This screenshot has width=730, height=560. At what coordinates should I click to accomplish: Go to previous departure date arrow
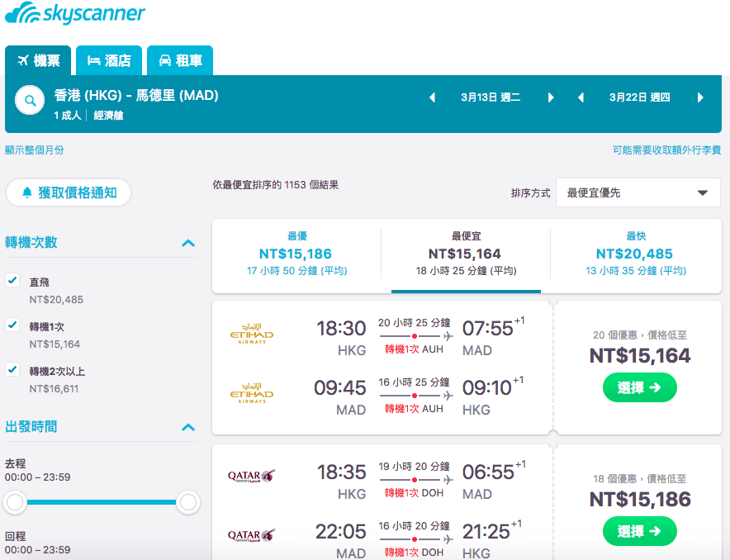[x=432, y=97]
